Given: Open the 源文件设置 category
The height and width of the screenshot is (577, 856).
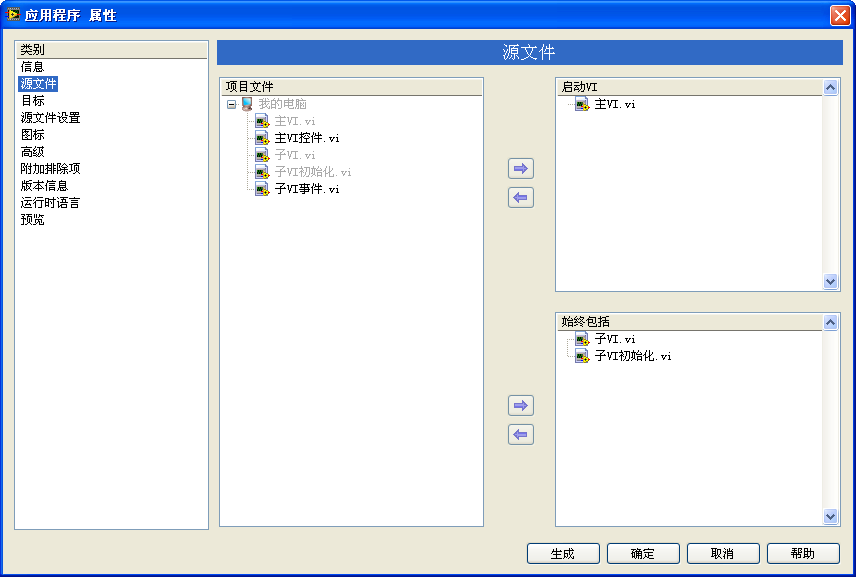Looking at the screenshot, I should [x=50, y=118].
